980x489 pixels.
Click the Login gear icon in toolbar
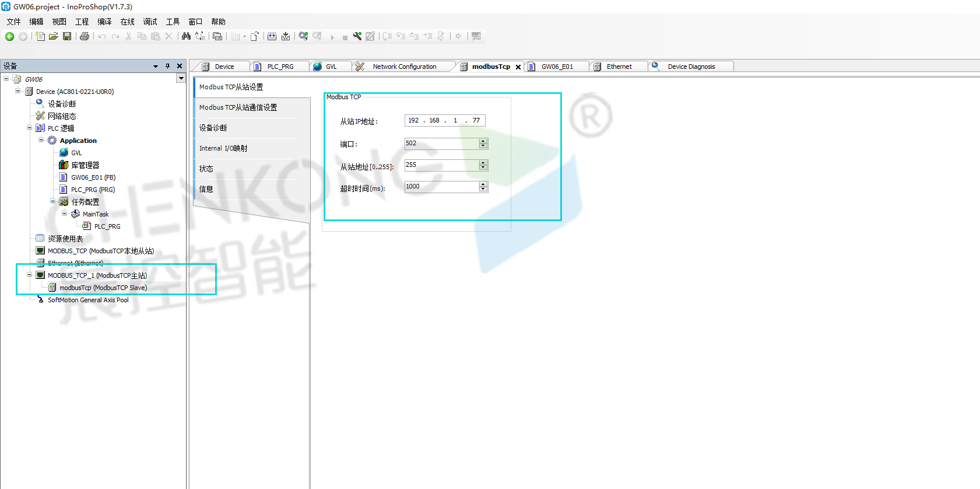pyautogui.click(x=303, y=36)
